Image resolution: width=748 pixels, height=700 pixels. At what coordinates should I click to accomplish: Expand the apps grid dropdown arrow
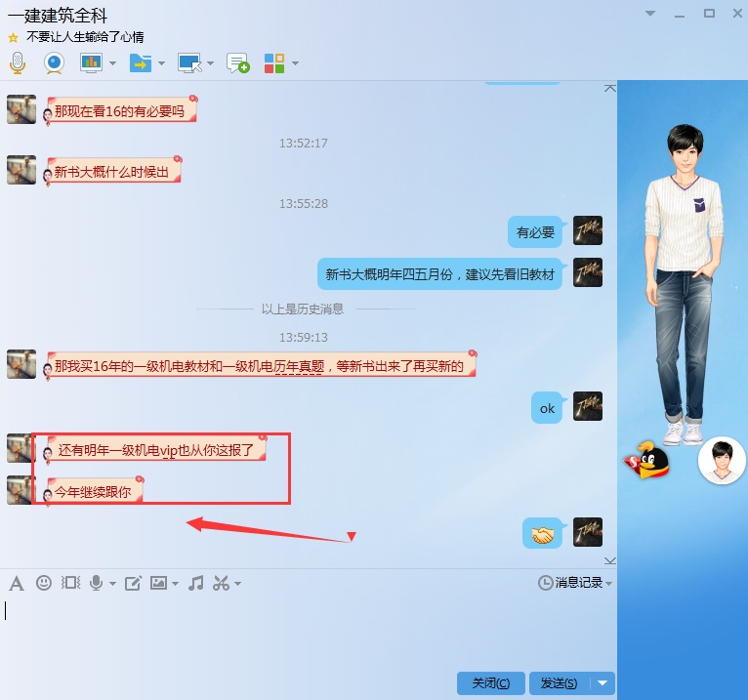click(x=295, y=62)
